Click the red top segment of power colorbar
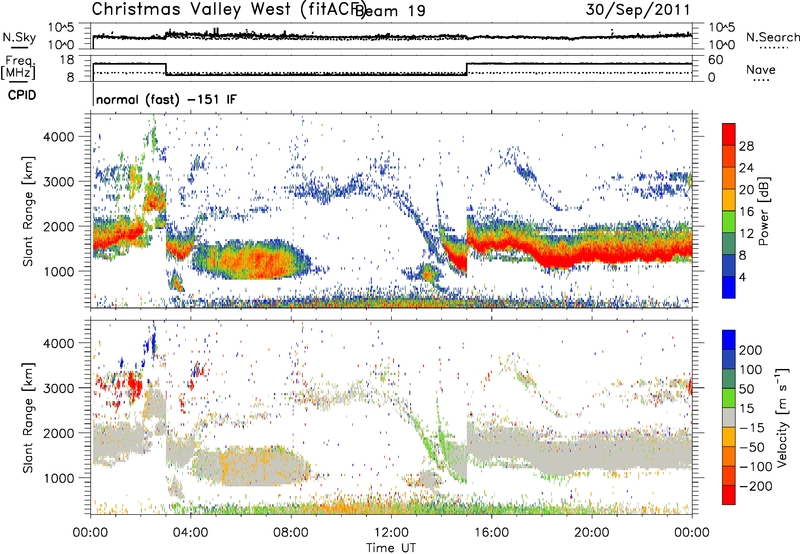Image resolution: width=800 pixels, height=554 pixels. click(729, 134)
